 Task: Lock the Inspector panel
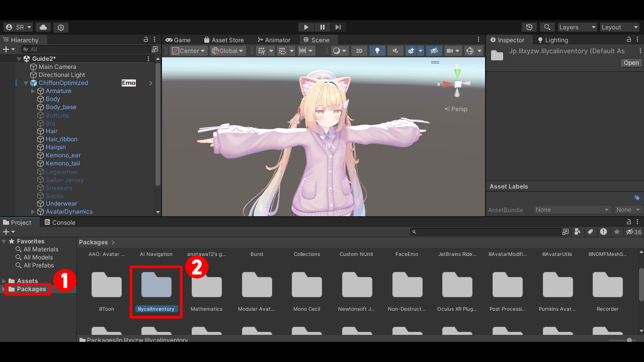click(x=628, y=40)
